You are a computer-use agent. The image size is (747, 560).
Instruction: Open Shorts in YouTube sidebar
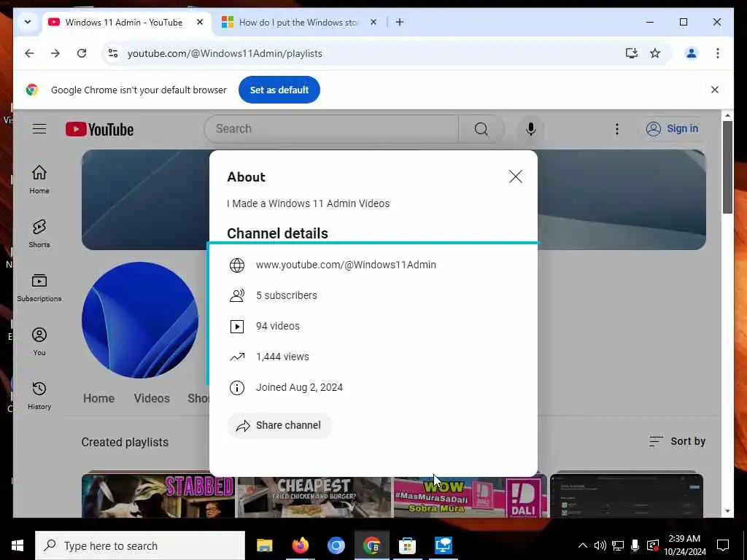(x=39, y=233)
